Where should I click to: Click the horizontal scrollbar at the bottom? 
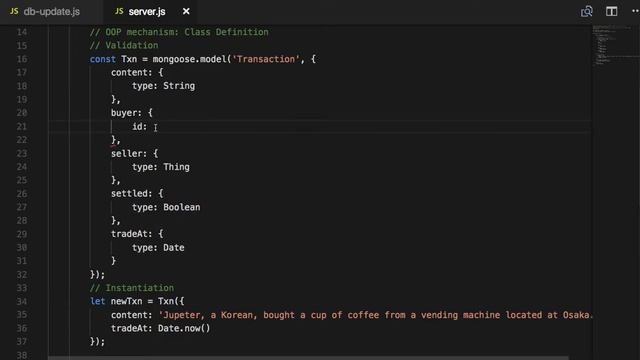(308, 358)
